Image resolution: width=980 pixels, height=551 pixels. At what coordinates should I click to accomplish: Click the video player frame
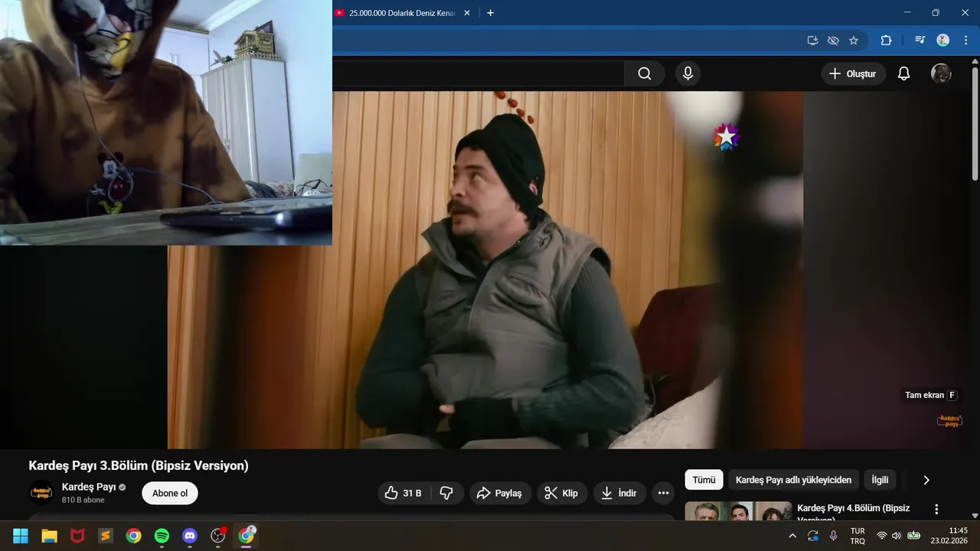pyautogui.click(x=485, y=269)
